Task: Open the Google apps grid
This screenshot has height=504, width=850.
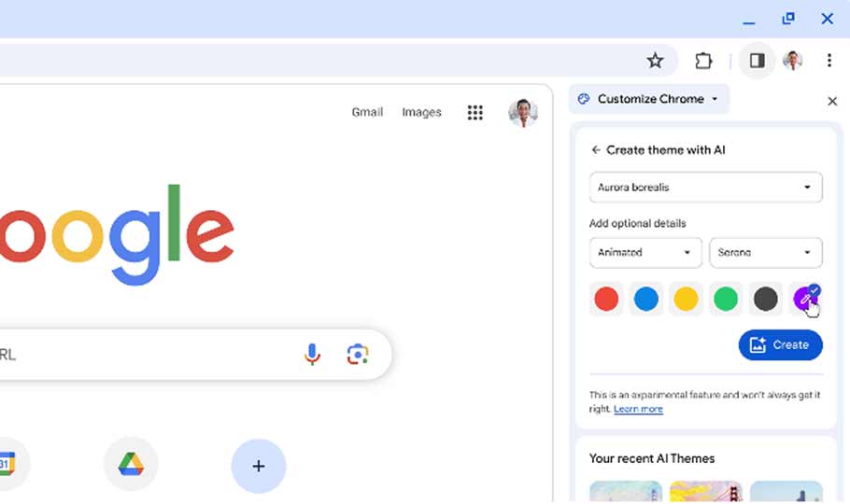Action: [475, 112]
